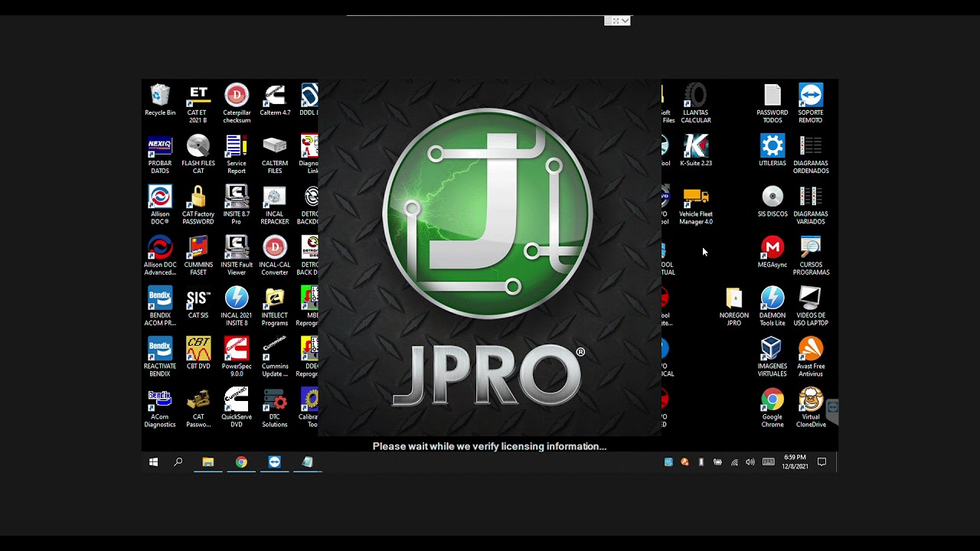980x551 pixels.
Task: Launch Allison DOC Advanced shortcut
Action: 160,256
